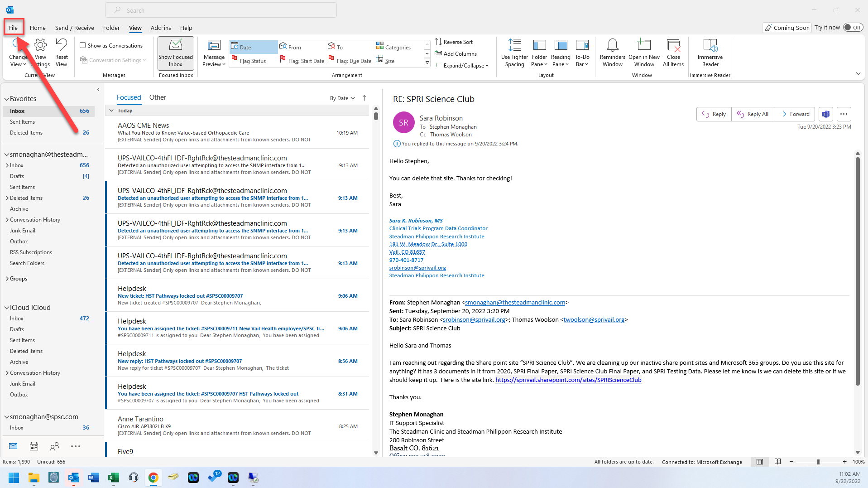Open the People view in navigation bar
Screen dimensions: 868x488
(54, 446)
